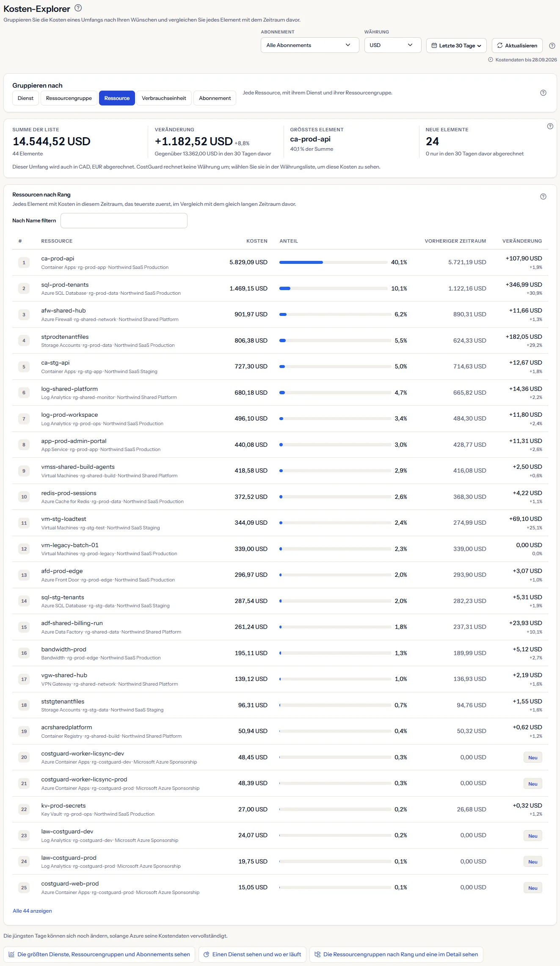Select the Ressource grouping tab
Screen dimensions: 560x966
(x=117, y=98)
